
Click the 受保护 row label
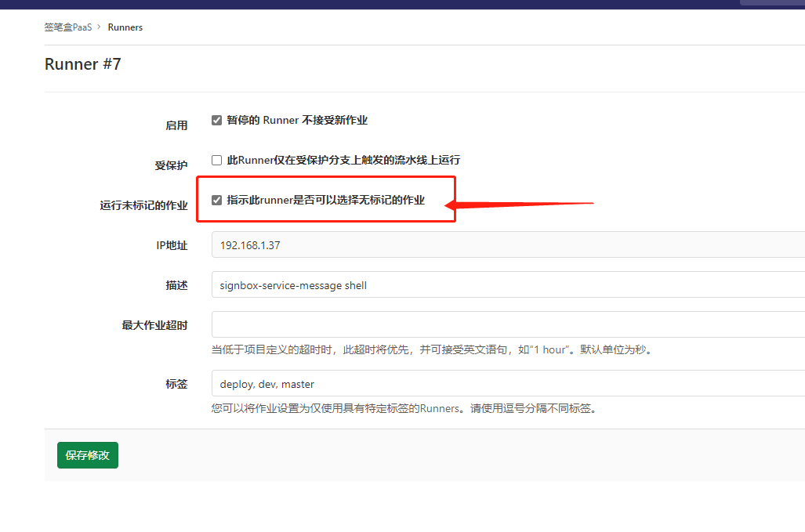click(x=171, y=165)
